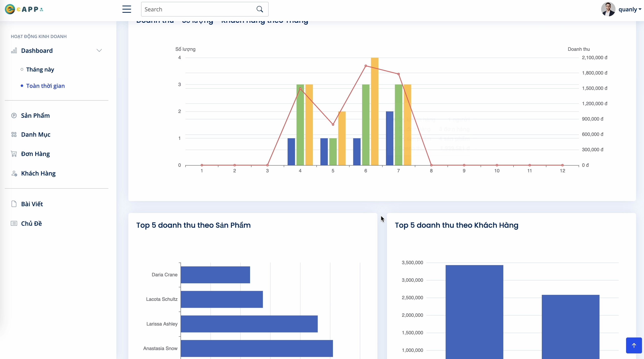Screen dimensions: 644x359
Task: Click the Bài Viết document icon
Action: click(14, 204)
